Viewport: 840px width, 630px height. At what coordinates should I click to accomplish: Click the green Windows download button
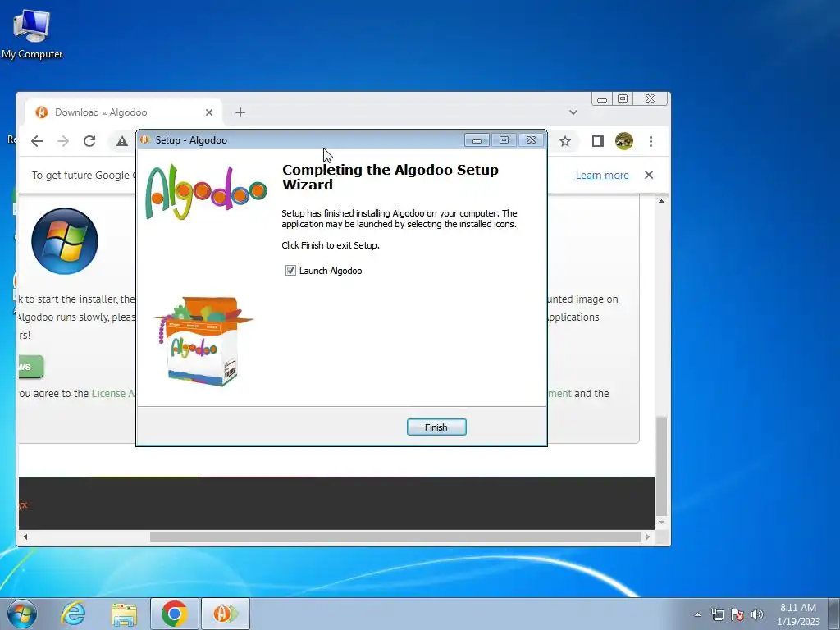(31, 367)
